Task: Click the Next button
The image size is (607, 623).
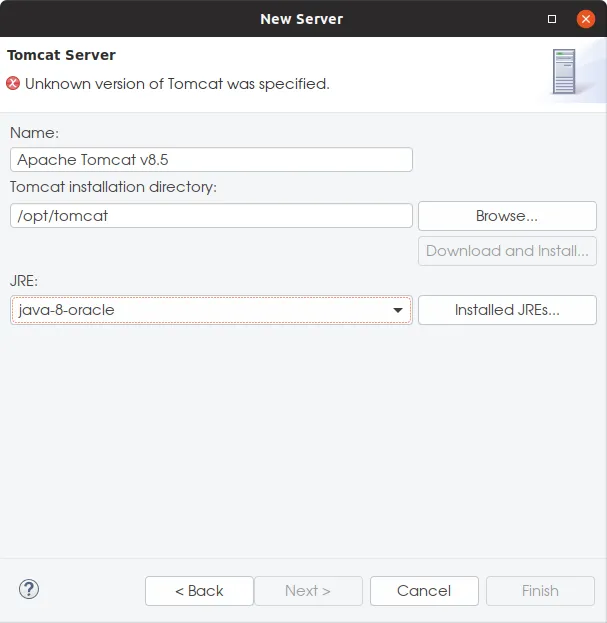Action: coord(308,591)
